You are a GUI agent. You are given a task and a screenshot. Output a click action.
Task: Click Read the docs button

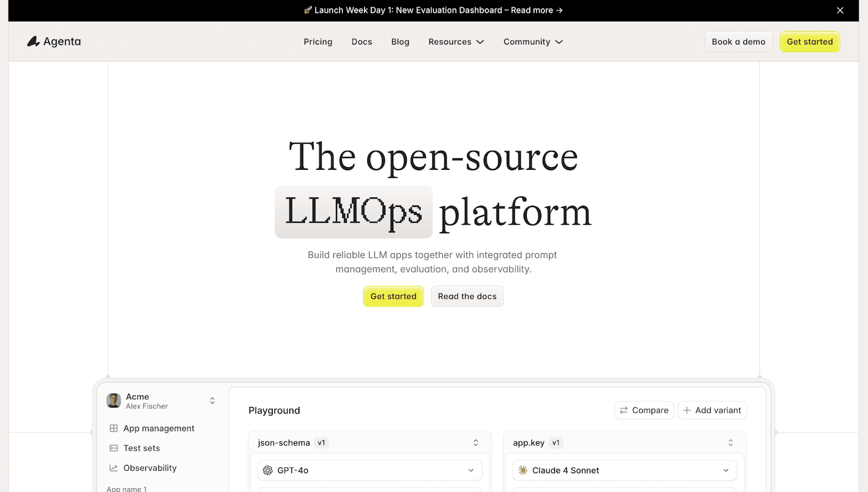tap(467, 296)
